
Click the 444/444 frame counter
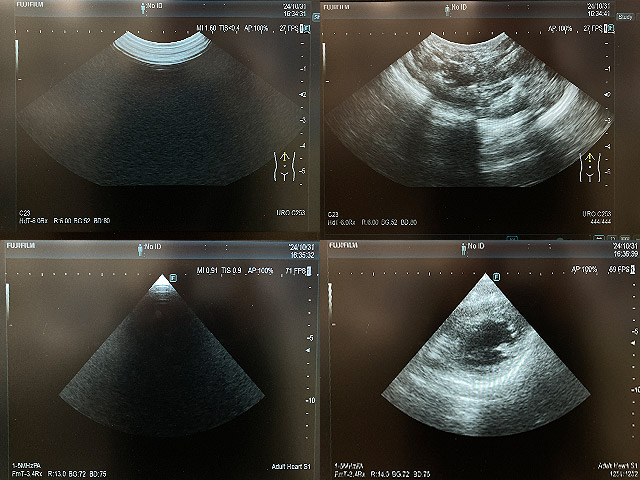pos(601,222)
